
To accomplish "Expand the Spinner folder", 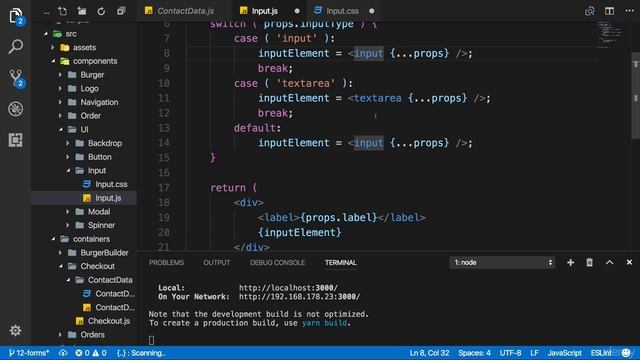I will click(x=101, y=225).
